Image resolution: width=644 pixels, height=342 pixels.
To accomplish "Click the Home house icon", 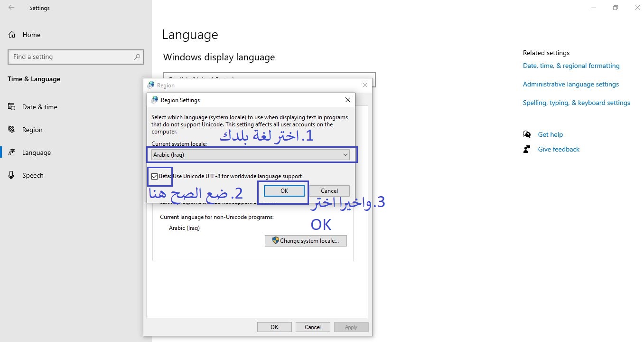I will point(12,35).
